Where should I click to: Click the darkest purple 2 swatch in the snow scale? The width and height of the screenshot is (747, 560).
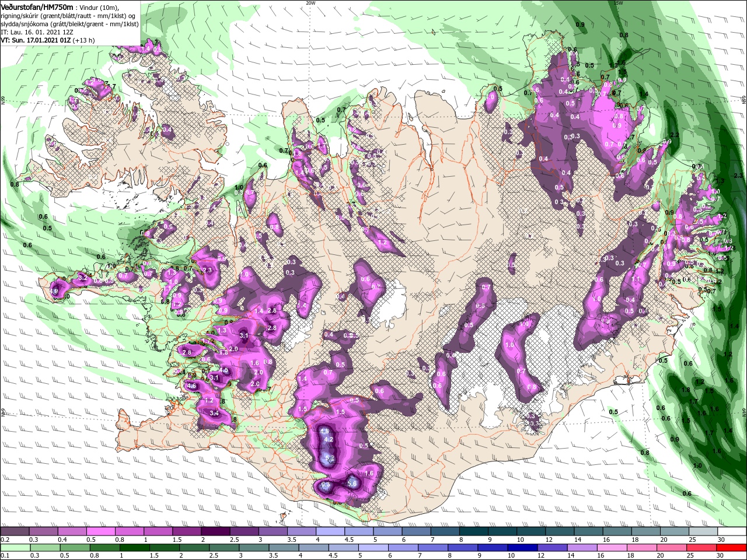215,531
